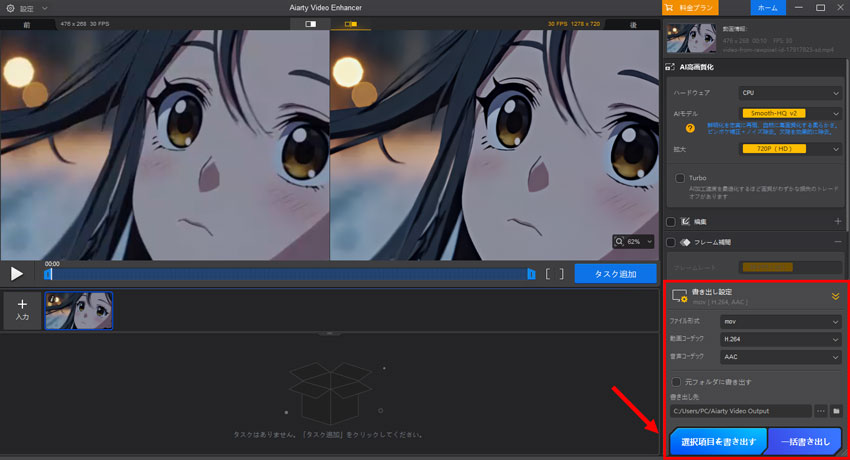Switch to split-slider compare view
Image resolution: width=850 pixels, height=460 pixels.
point(311,24)
